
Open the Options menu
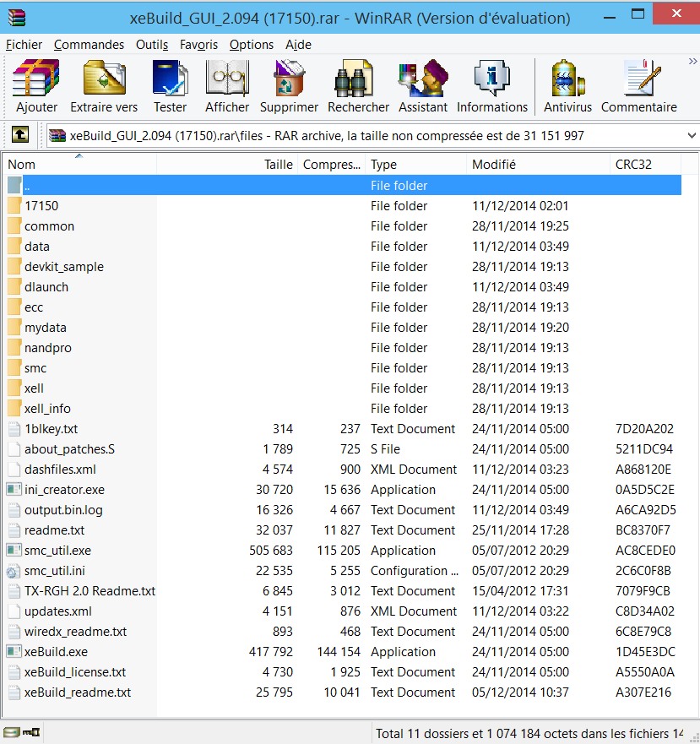251,45
